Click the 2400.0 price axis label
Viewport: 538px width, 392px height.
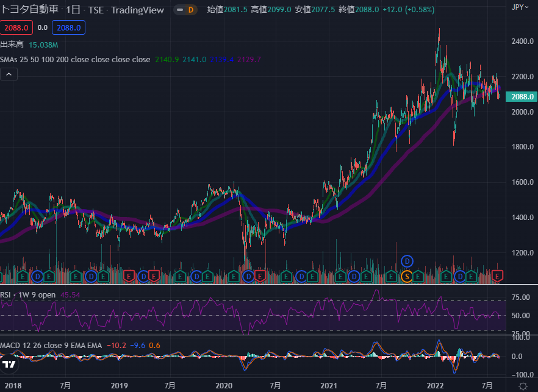[523, 41]
